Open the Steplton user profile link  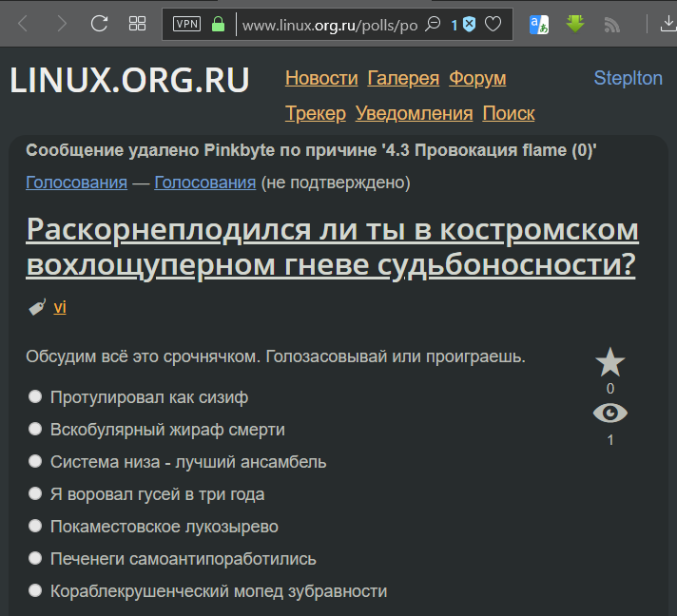click(628, 78)
